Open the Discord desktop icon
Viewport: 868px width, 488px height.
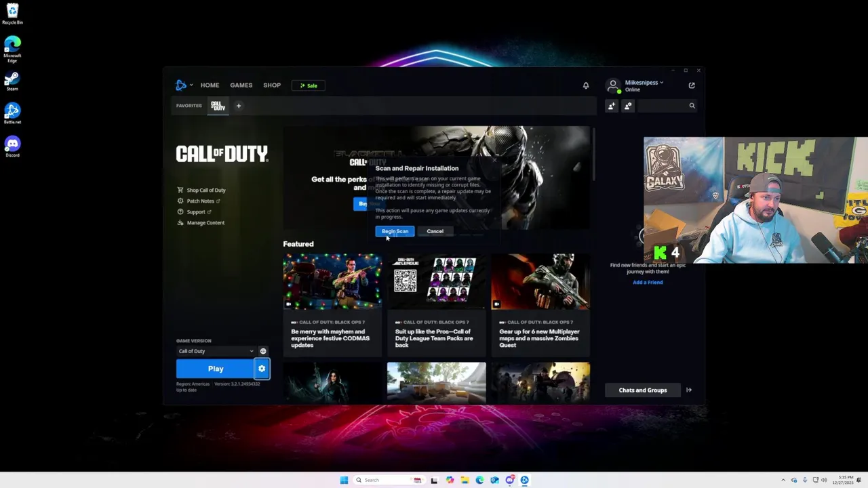pyautogui.click(x=12, y=146)
